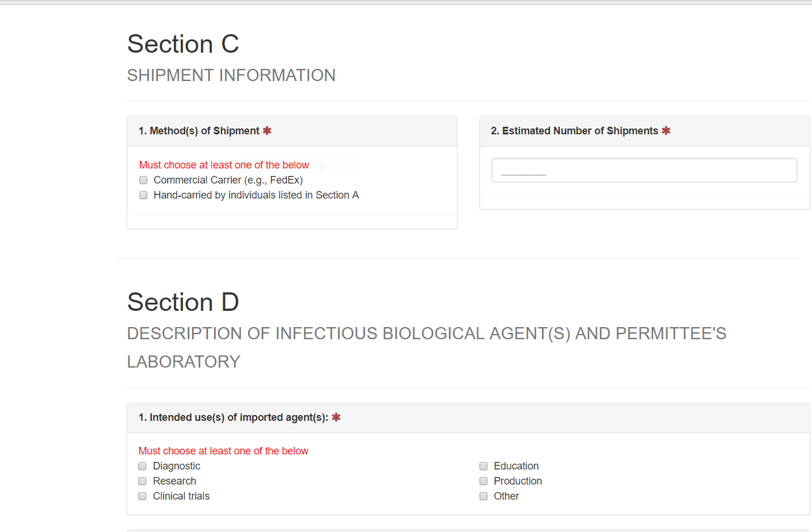Click the Estimated Number of Shipments panel title
This screenshot has height=532, width=812.
click(x=574, y=131)
